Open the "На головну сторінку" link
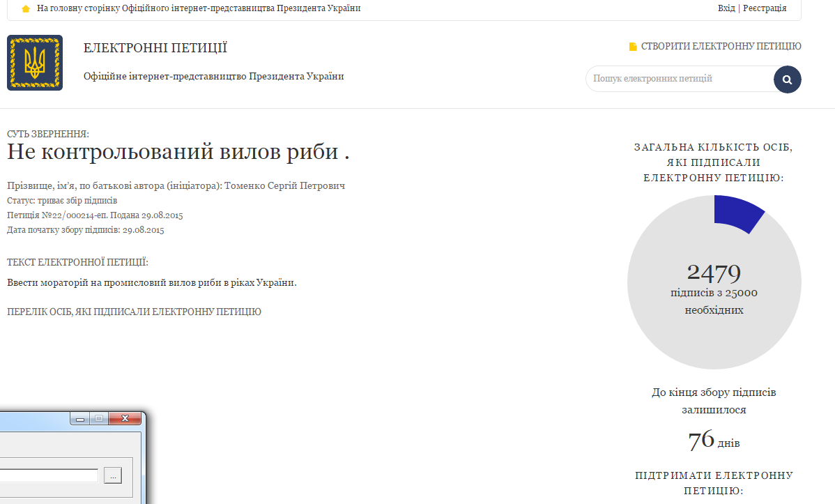 click(x=199, y=8)
